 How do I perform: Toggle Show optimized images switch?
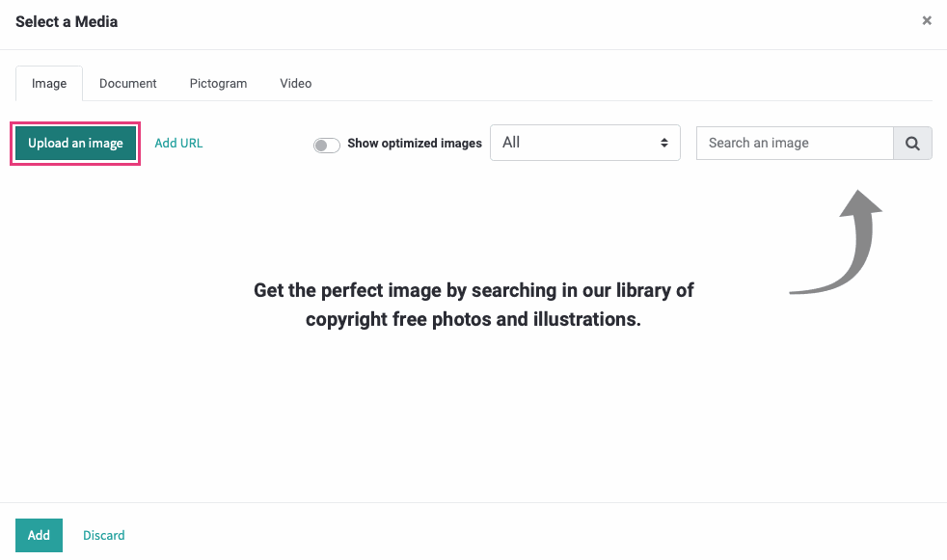click(327, 145)
